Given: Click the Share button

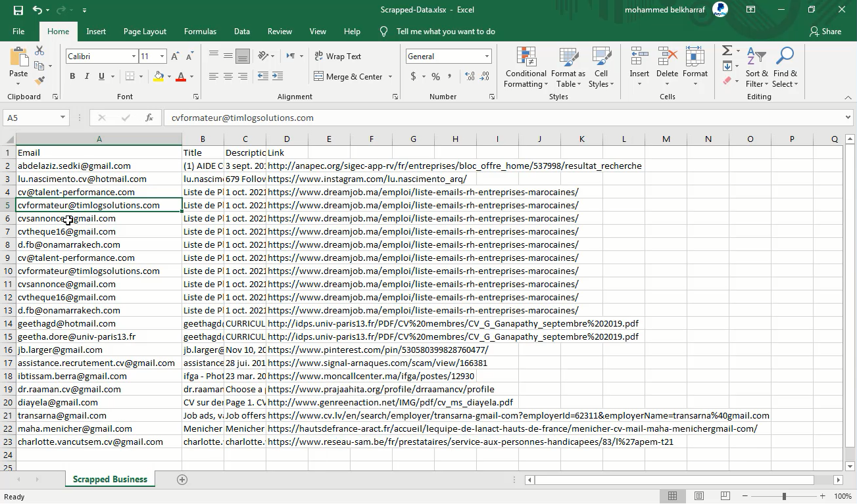Looking at the screenshot, I should click(x=825, y=32).
